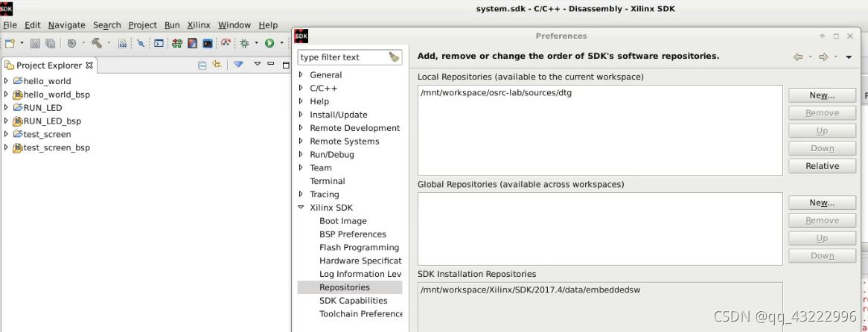The height and width of the screenshot is (332, 868).
Task: Click the red profile gauge icon
Action: pos(226,43)
